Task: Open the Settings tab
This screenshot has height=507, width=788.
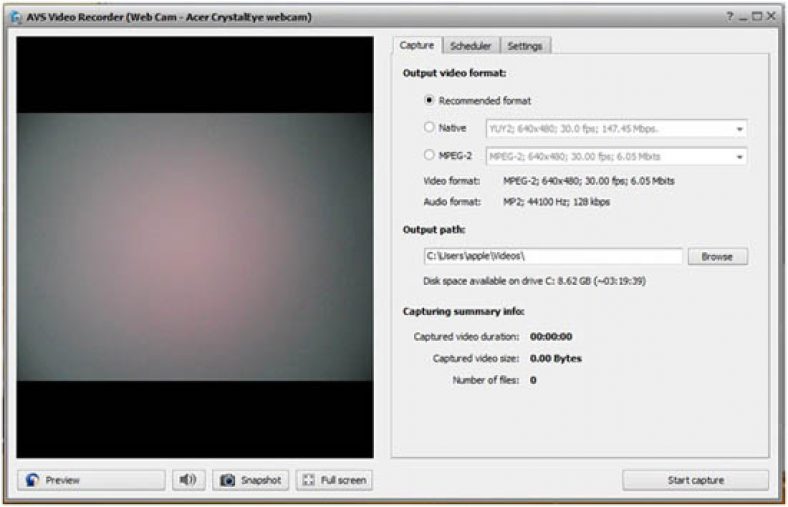Action: coord(525,46)
